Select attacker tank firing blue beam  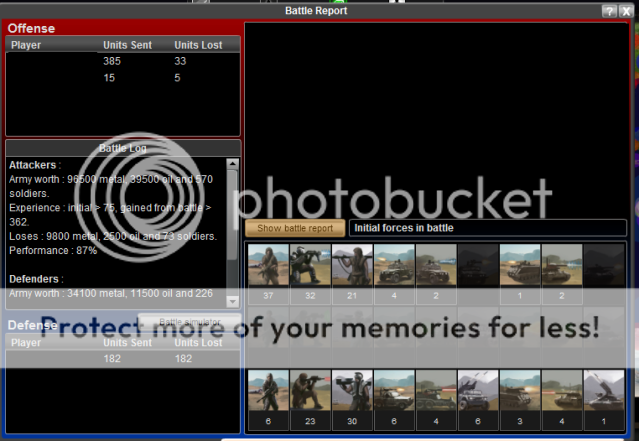pos(562,274)
